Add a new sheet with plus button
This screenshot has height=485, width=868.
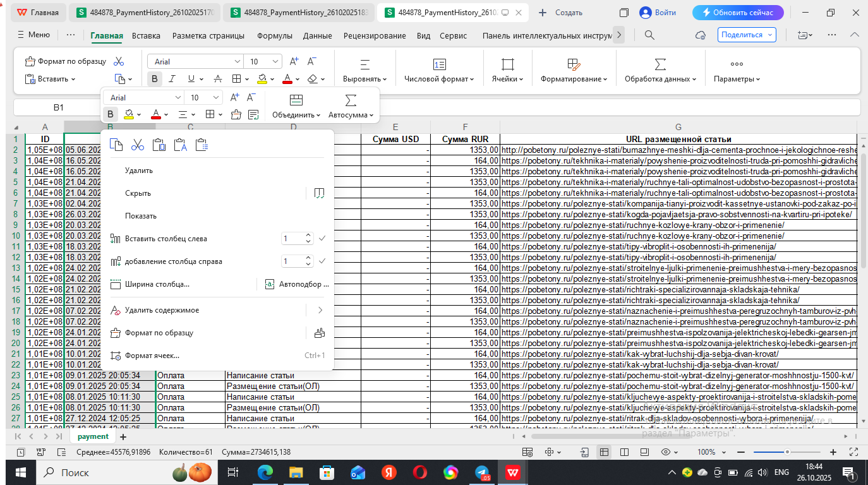tap(123, 436)
